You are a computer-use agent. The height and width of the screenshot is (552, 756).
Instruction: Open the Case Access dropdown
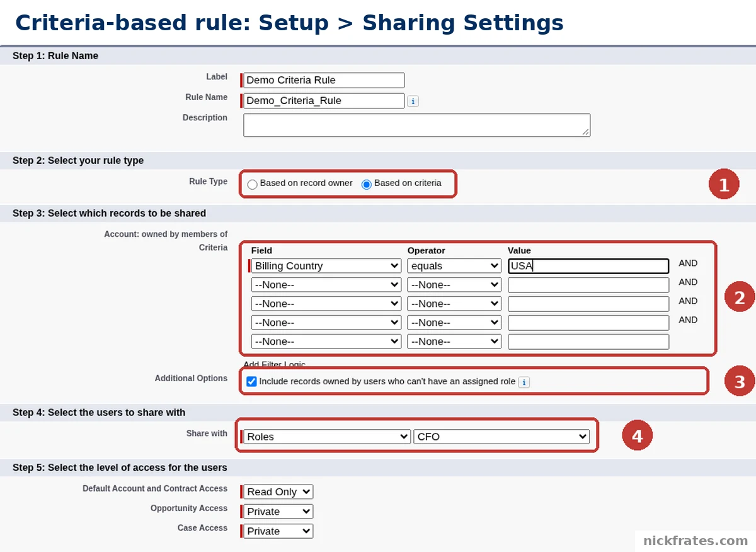278,531
